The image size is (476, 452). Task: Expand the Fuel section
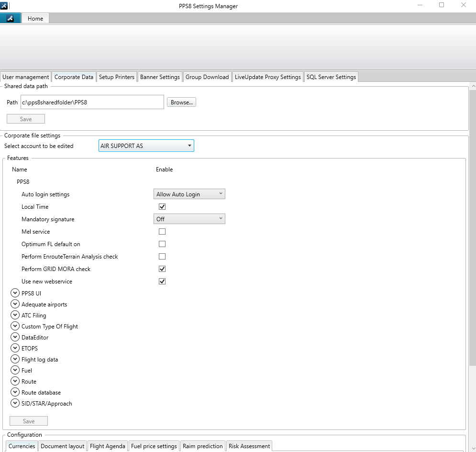[15, 370]
